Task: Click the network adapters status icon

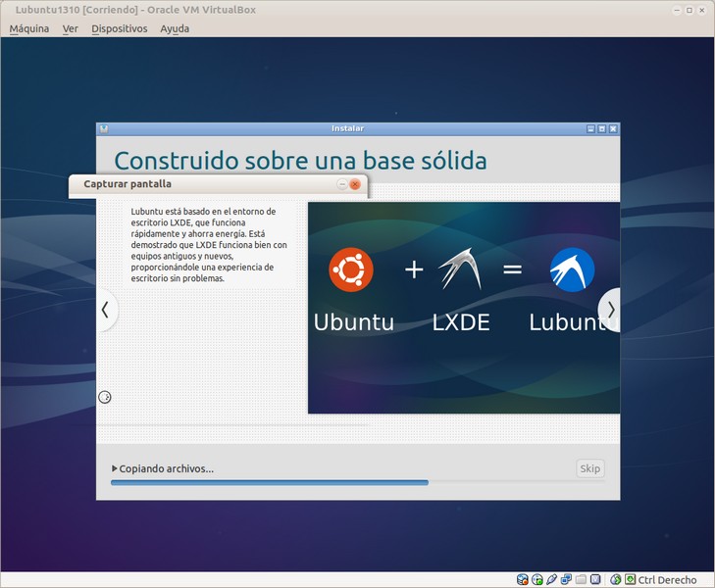Action: (x=567, y=580)
